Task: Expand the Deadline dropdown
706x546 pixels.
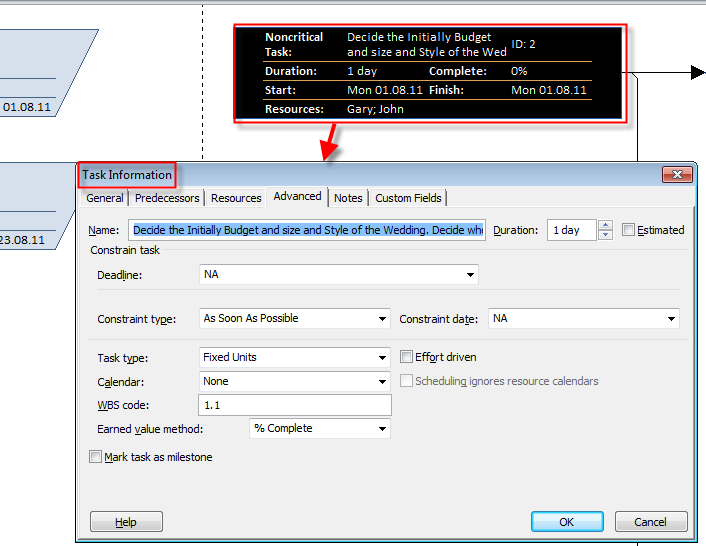Action: 470,274
